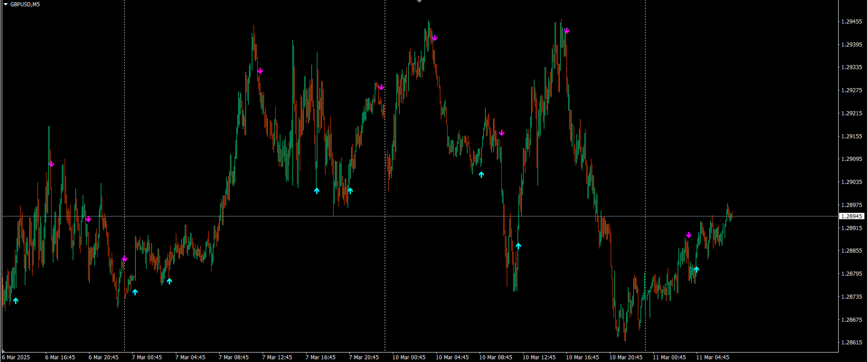The height and width of the screenshot is (362, 868).
Task: Click the cyan up arrow on 11 Mar
Action: click(x=696, y=269)
